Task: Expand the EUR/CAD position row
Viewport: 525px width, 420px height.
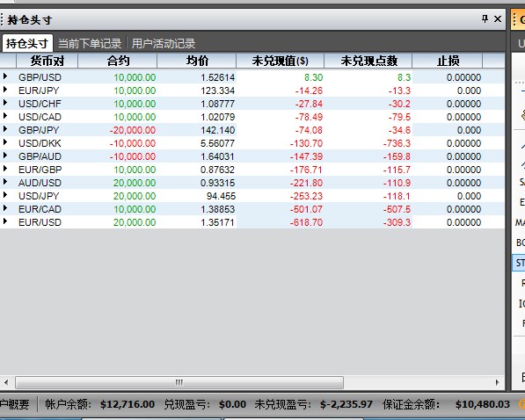Action: point(5,208)
